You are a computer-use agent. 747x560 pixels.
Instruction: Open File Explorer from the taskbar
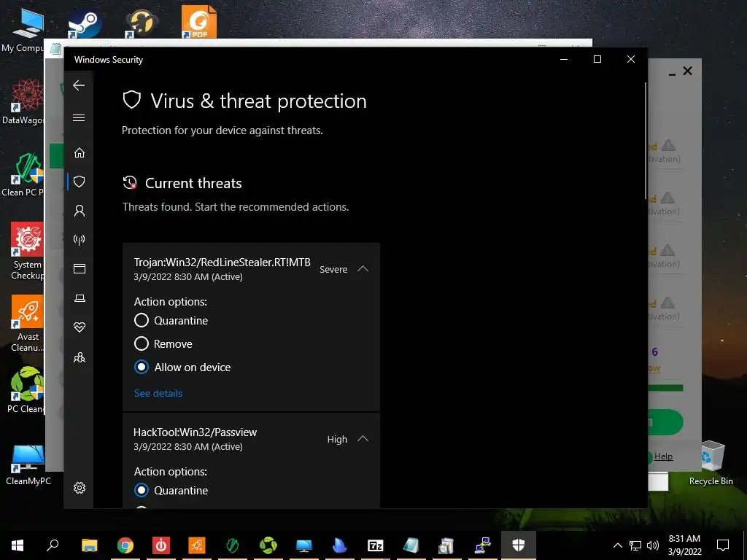[x=89, y=545]
